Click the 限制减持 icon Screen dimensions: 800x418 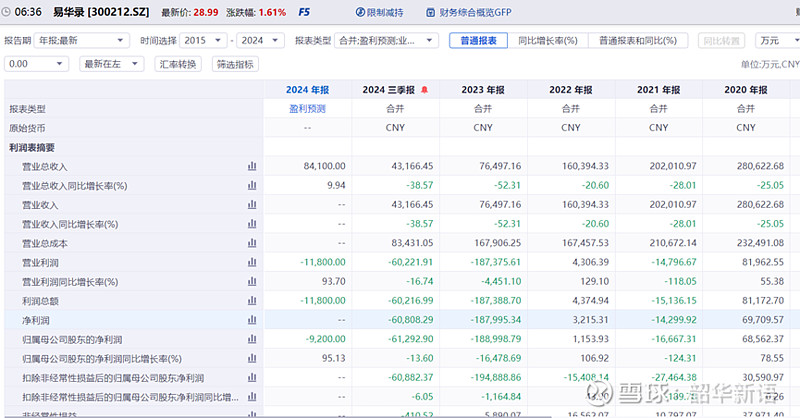click(x=360, y=12)
